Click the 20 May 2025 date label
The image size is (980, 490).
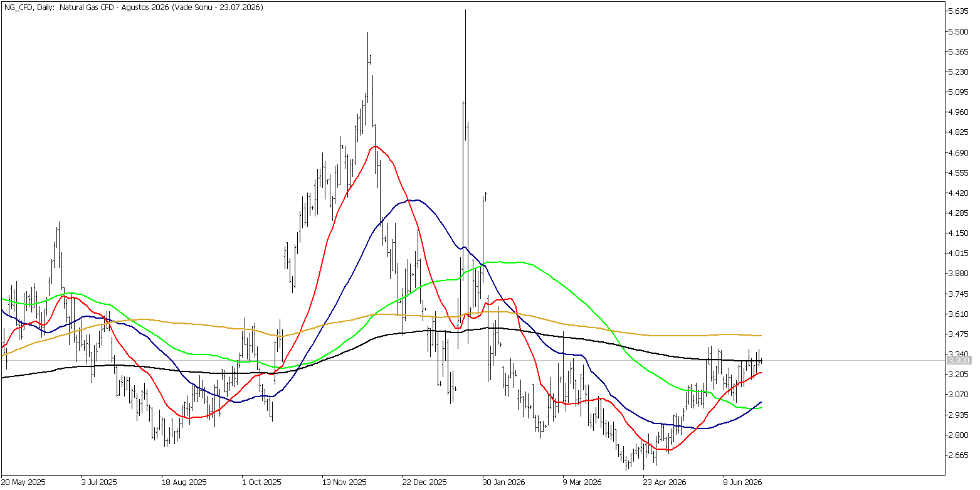[x=24, y=483]
